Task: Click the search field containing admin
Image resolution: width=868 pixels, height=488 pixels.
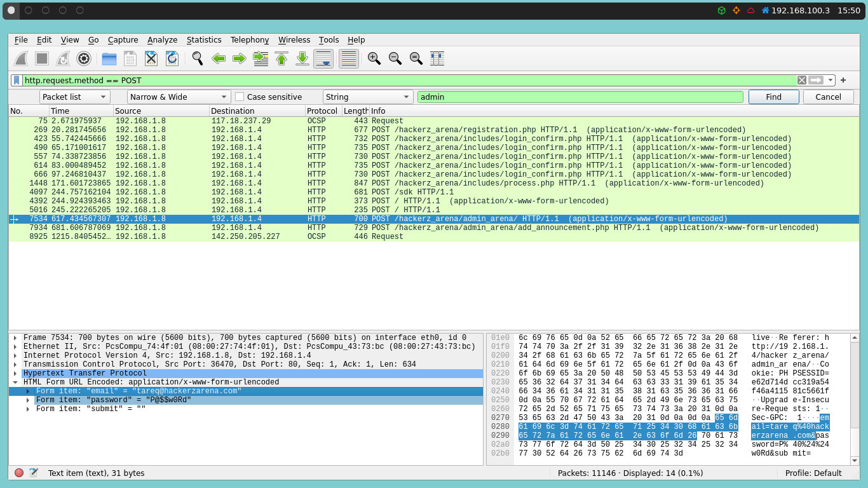Action: click(x=580, y=97)
